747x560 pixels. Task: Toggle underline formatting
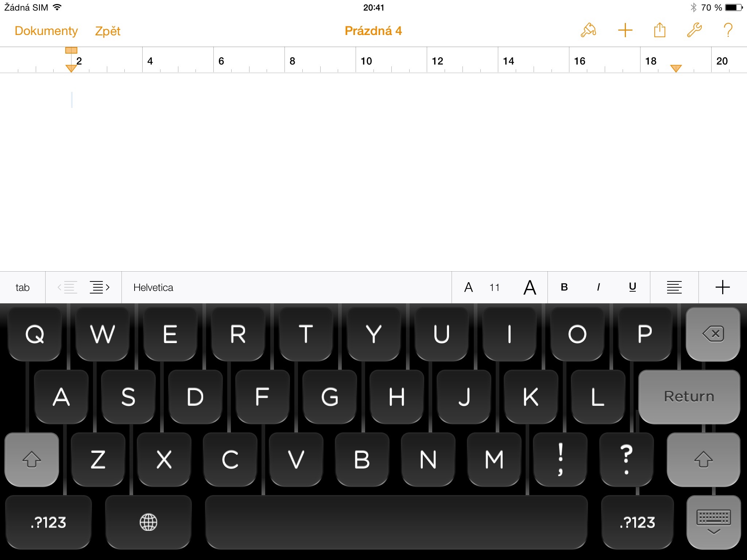click(632, 287)
